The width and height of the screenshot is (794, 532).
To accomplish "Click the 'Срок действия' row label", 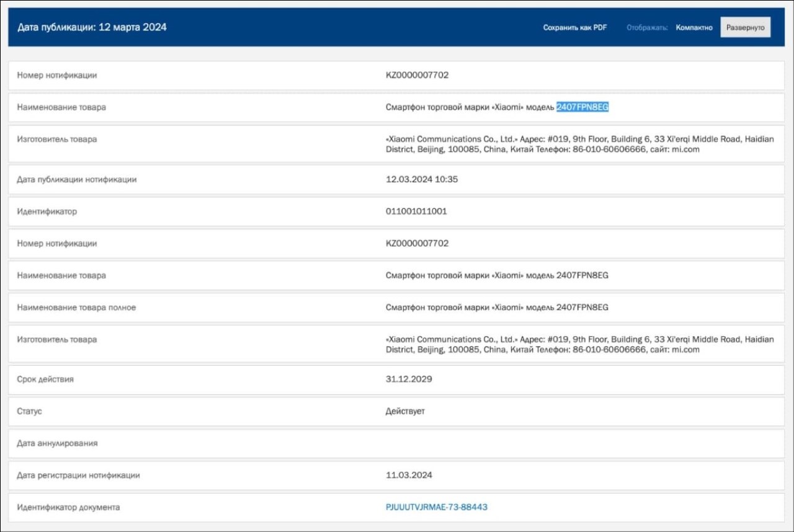I will coord(45,379).
